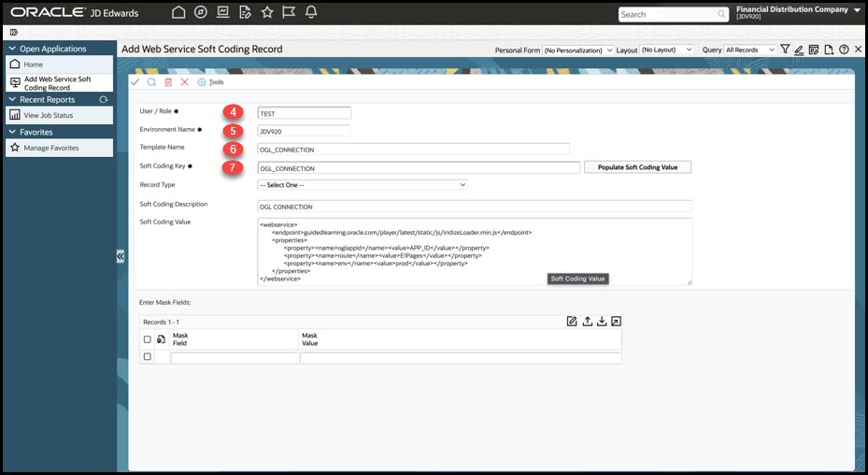
Task: Open the Record Type Select One dropdown
Action: point(363,184)
